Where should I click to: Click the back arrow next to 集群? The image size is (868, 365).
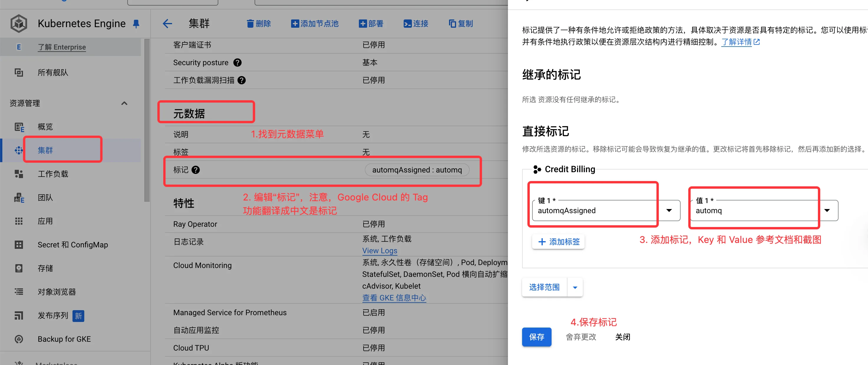[167, 24]
